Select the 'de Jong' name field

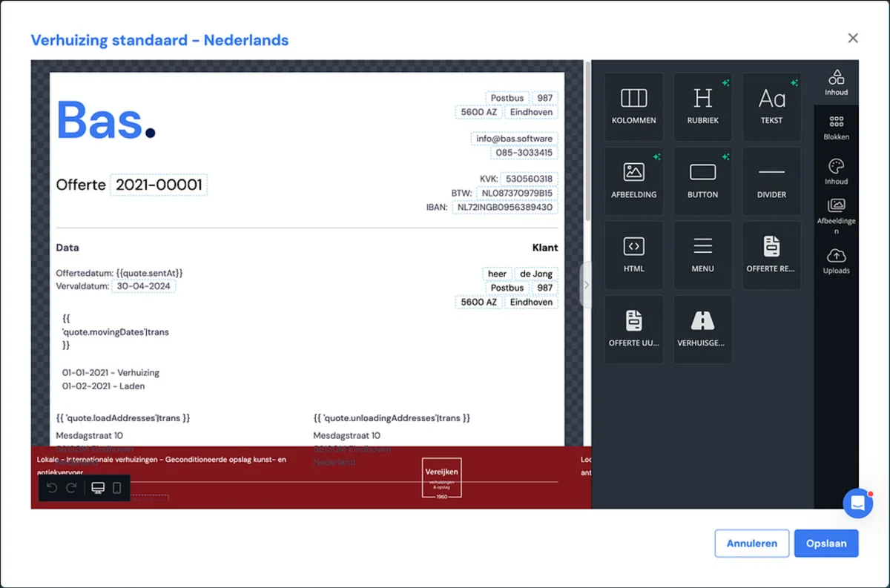click(536, 274)
